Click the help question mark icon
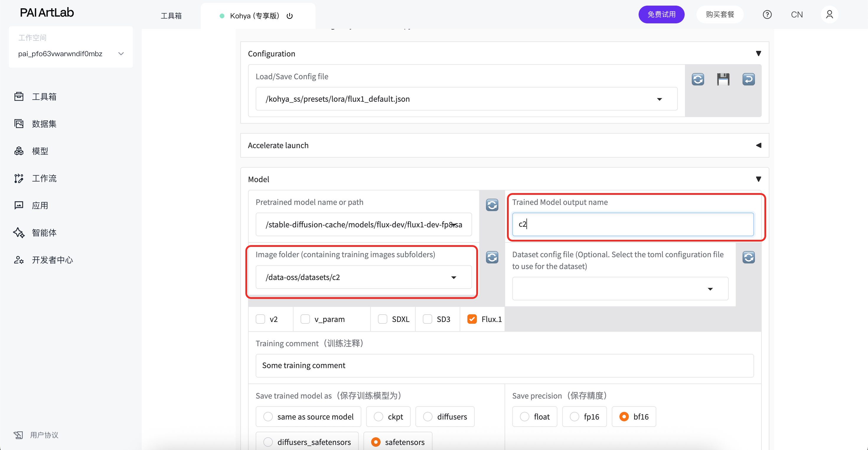 767,14
